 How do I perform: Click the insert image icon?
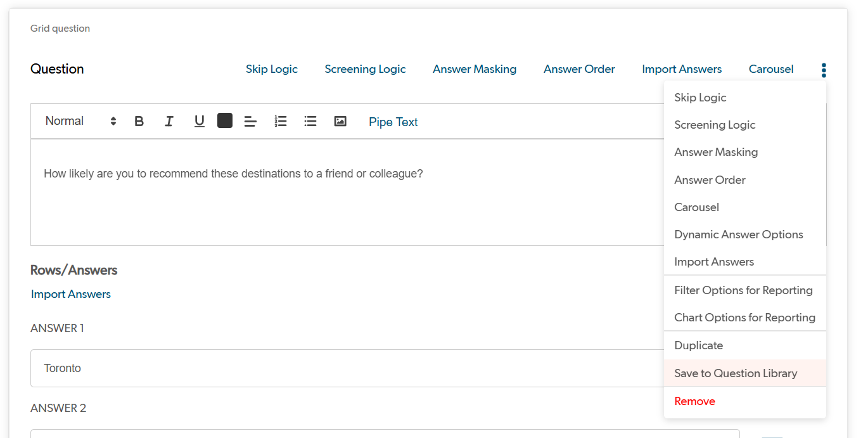[340, 121]
